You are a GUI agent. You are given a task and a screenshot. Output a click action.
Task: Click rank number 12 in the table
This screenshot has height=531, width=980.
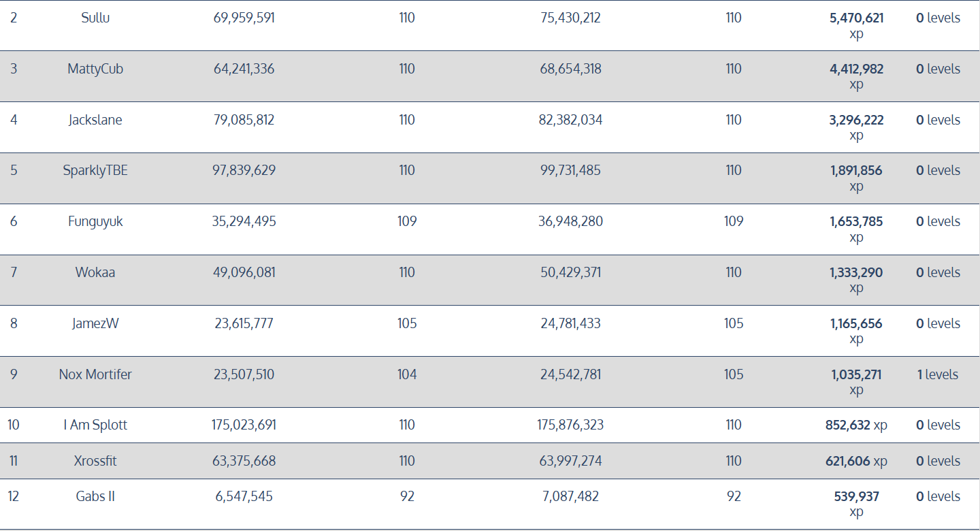[14, 497]
